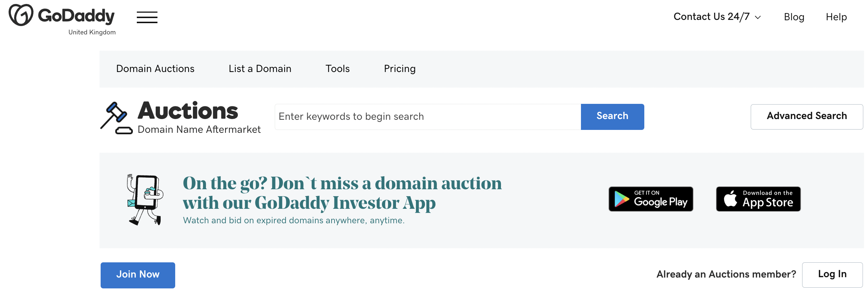Image resolution: width=868 pixels, height=296 pixels.
Task: Expand the Contact Us 24/7 chevron
Action: [758, 17]
